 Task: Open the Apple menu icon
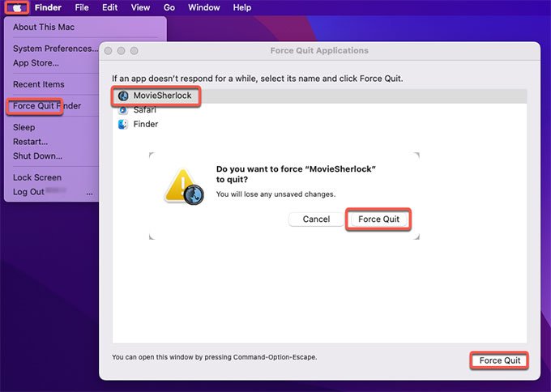point(16,7)
